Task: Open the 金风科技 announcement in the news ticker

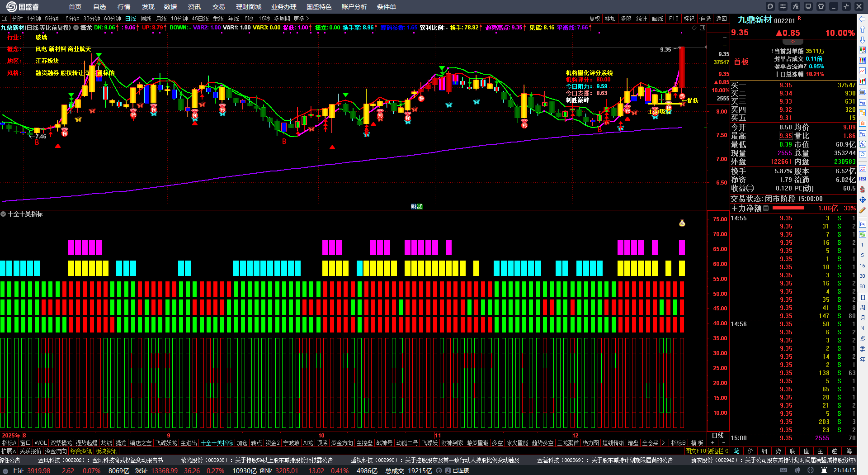Action: 100,460
